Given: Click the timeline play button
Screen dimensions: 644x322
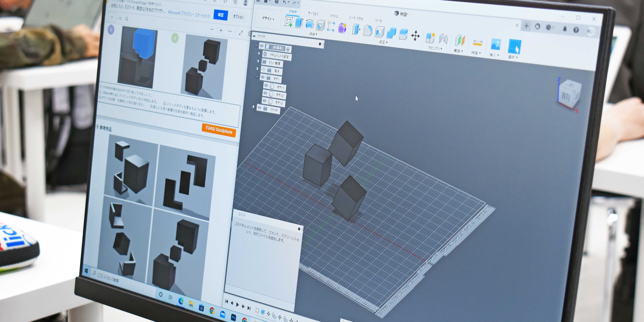Looking at the screenshot, I should tap(238, 305).
